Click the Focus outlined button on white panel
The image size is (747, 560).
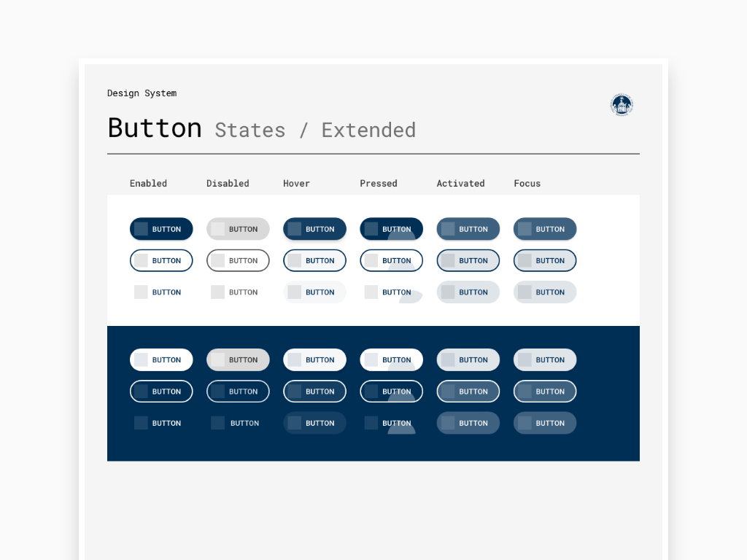(545, 260)
